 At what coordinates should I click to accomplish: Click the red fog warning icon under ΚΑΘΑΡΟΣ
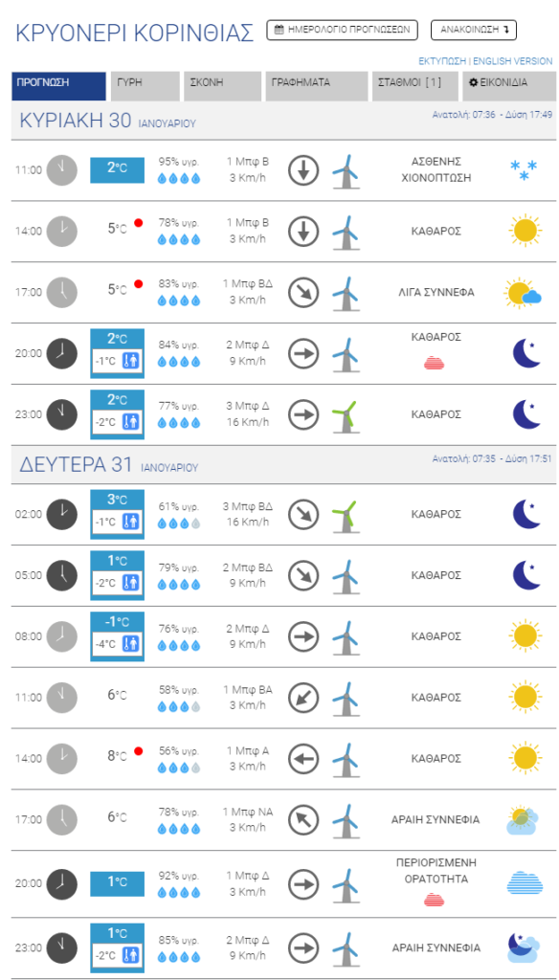click(x=436, y=363)
